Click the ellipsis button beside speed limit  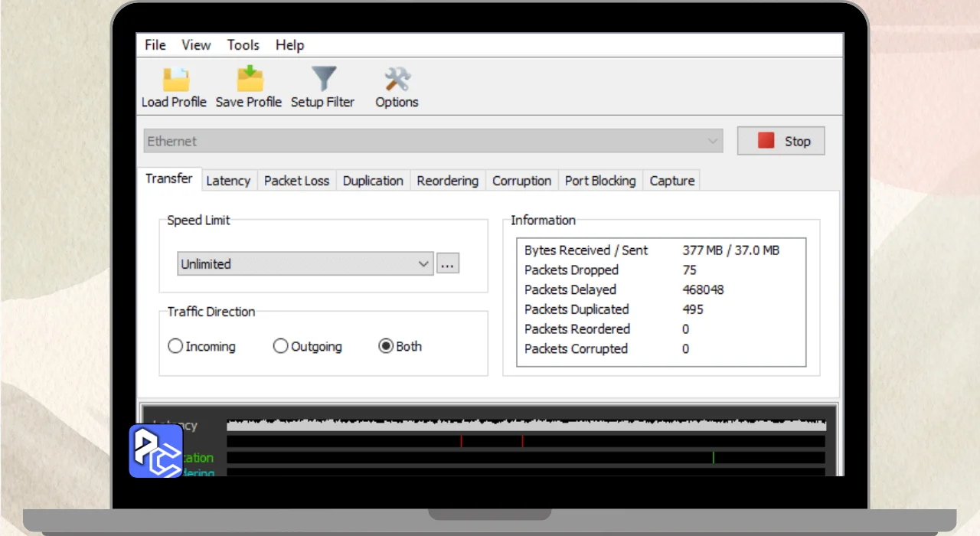click(448, 263)
